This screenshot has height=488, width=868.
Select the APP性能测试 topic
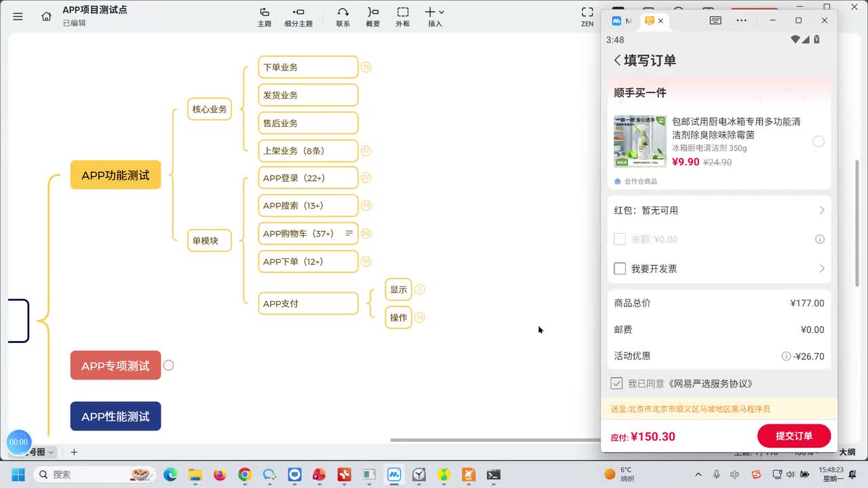(x=115, y=416)
